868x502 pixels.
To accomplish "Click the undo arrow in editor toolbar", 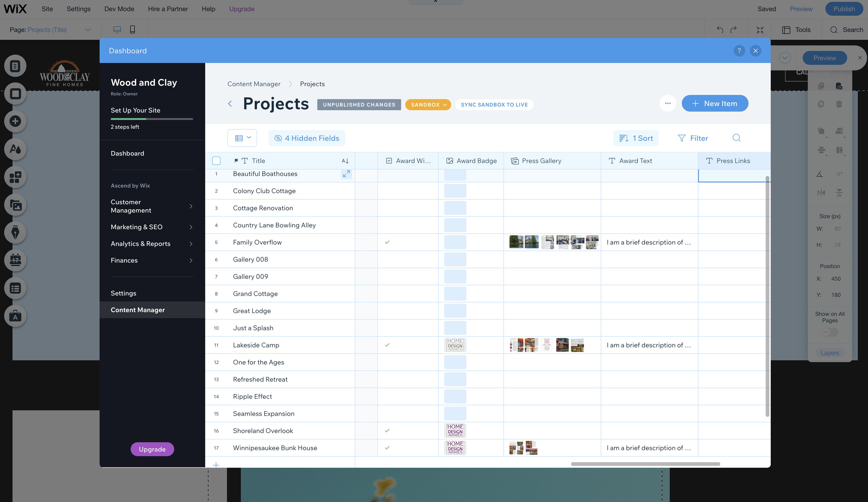I will click(x=720, y=30).
